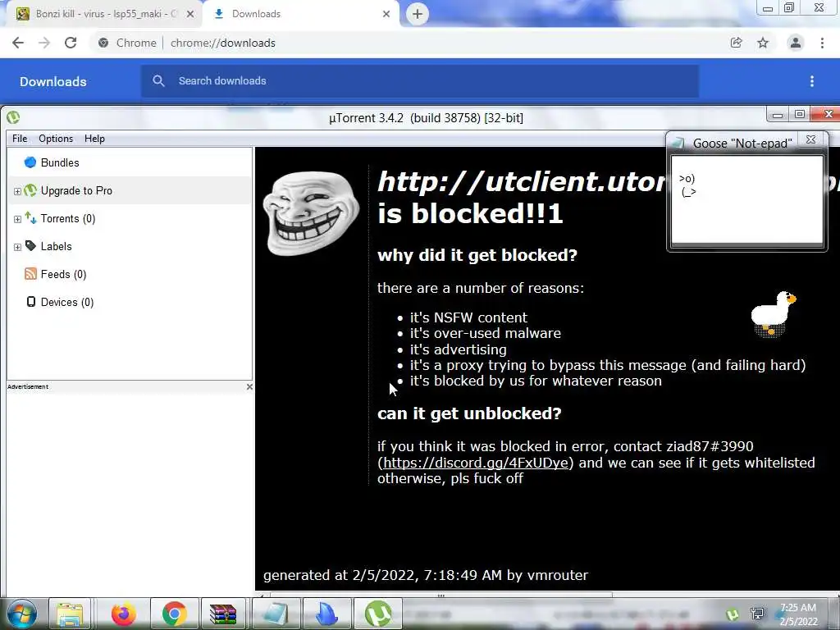This screenshot has width=840, height=630.
Task: Close the Downloads Chrome tab
Action: (386, 15)
